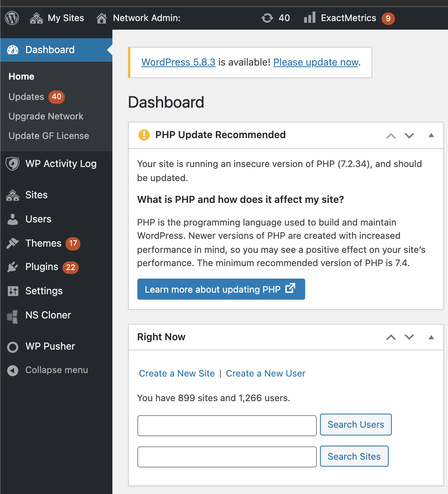Click the Please update now link
Viewport: 448px width, 494px height.
(x=316, y=62)
